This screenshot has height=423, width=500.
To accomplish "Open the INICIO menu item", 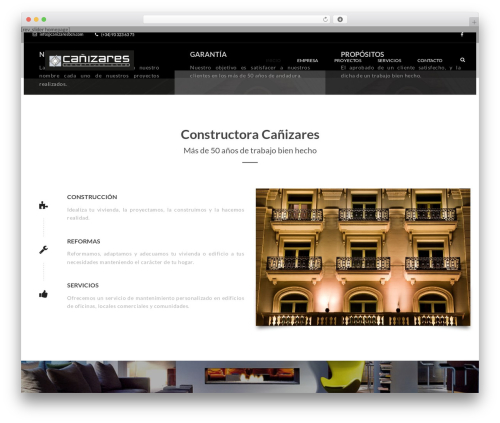I will tap(273, 60).
